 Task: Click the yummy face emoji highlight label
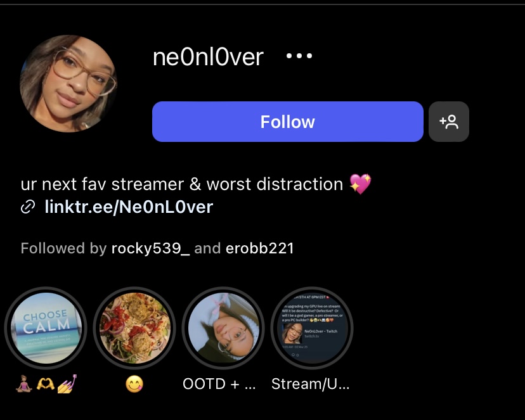[134, 384]
